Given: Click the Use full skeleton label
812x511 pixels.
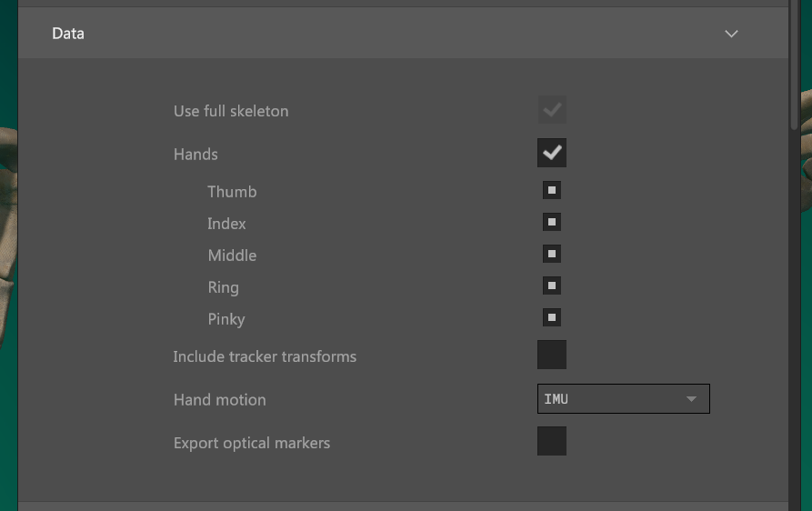Looking at the screenshot, I should pos(231,111).
